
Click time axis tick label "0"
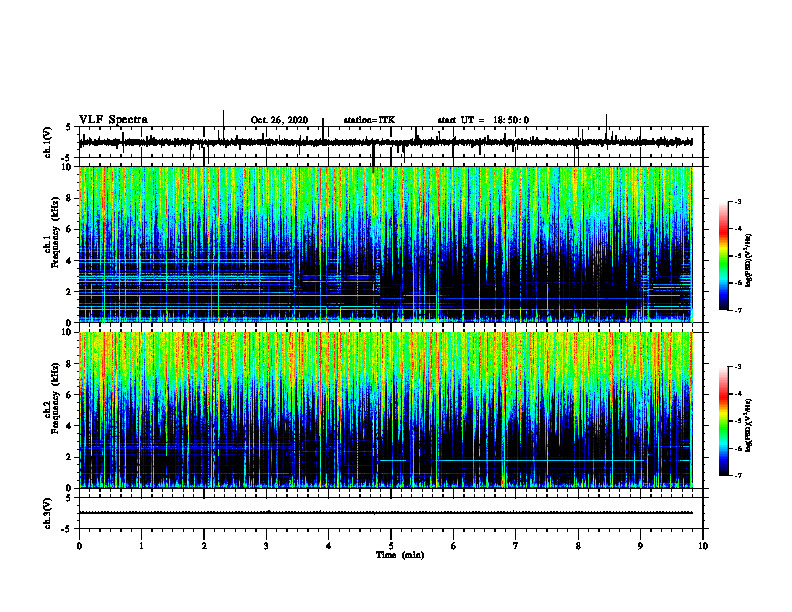(x=79, y=546)
